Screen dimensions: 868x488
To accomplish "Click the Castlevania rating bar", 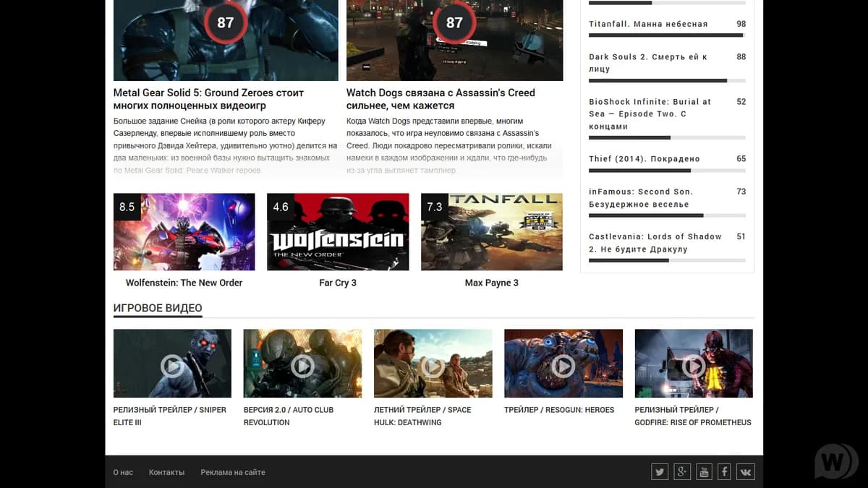I will coord(667,260).
